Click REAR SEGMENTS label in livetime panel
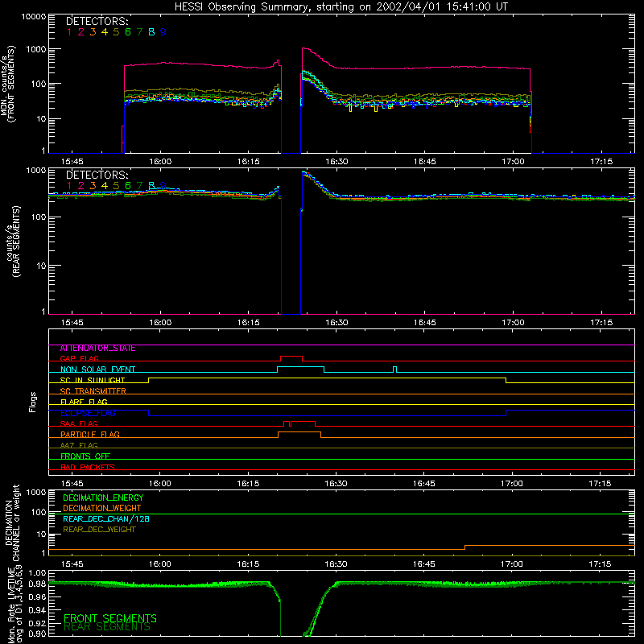The image size is (644, 644). [x=107, y=627]
